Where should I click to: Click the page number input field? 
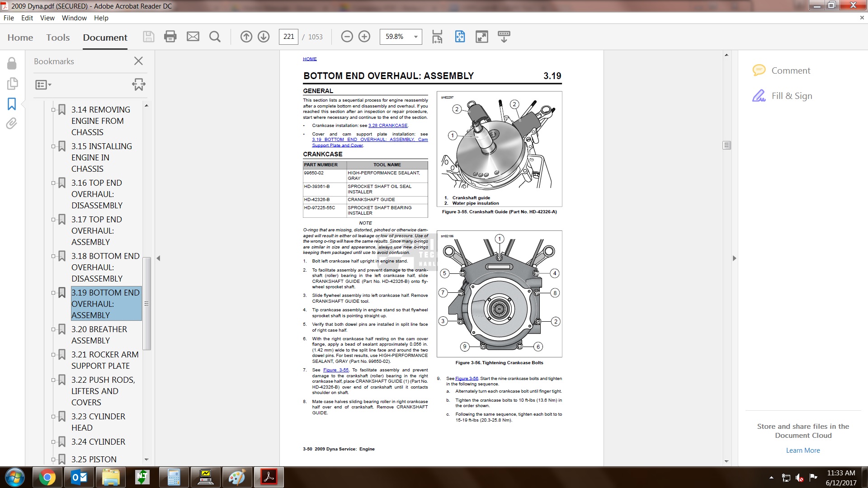289,37
